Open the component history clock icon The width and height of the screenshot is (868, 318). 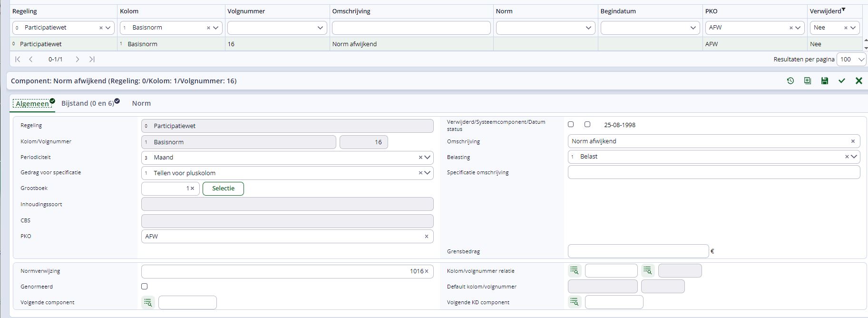[790, 81]
